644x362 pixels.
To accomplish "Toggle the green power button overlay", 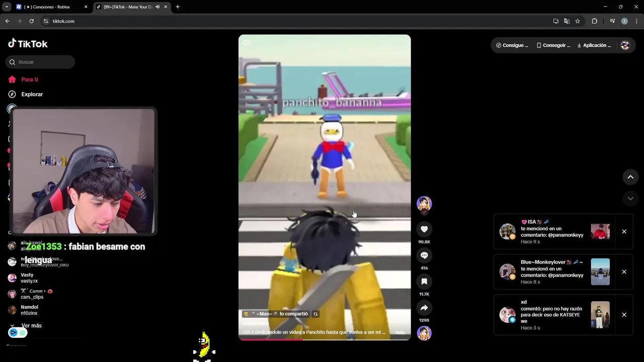I will coord(22,332).
